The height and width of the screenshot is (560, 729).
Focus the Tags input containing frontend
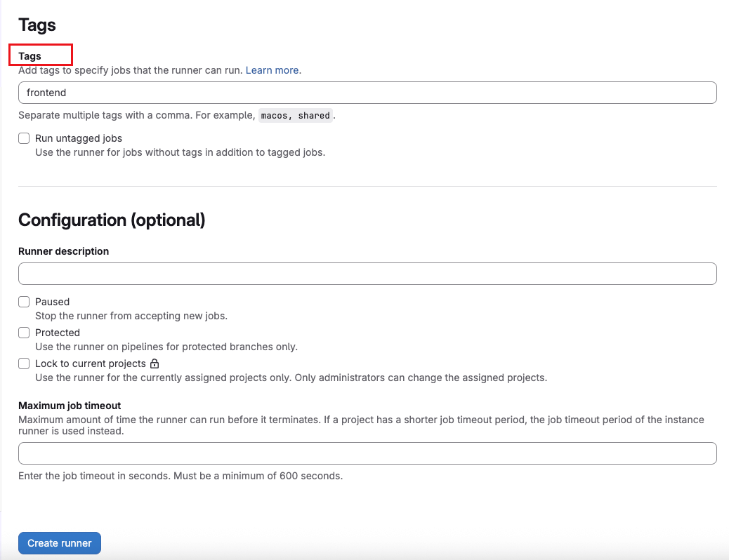367,93
